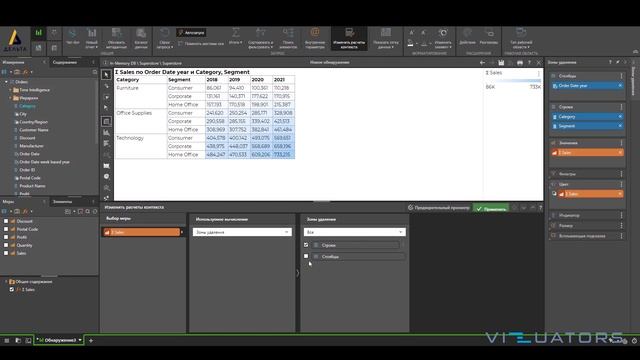
Task: Open the Каталог данных ribbon button
Action: click(141, 38)
